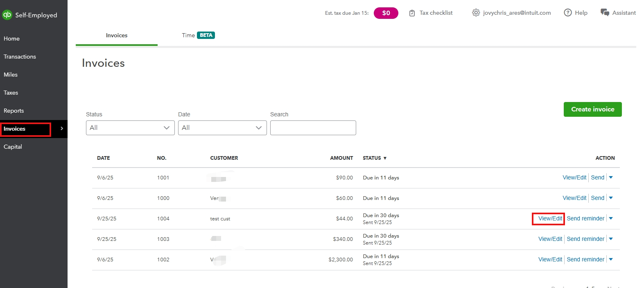Screen dimensions: 644x288
Task: Open action dropdown arrow for invoice 1004
Action: pos(611,218)
